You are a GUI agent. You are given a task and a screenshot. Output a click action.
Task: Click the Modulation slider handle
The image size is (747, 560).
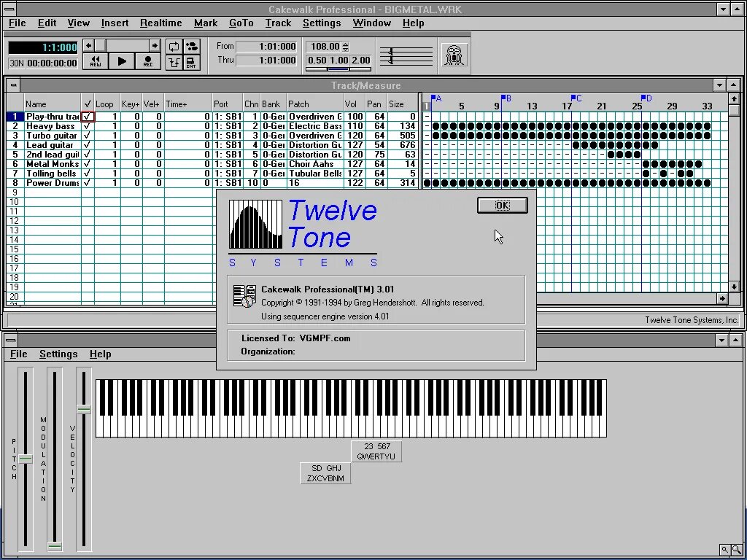coord(55,546)
